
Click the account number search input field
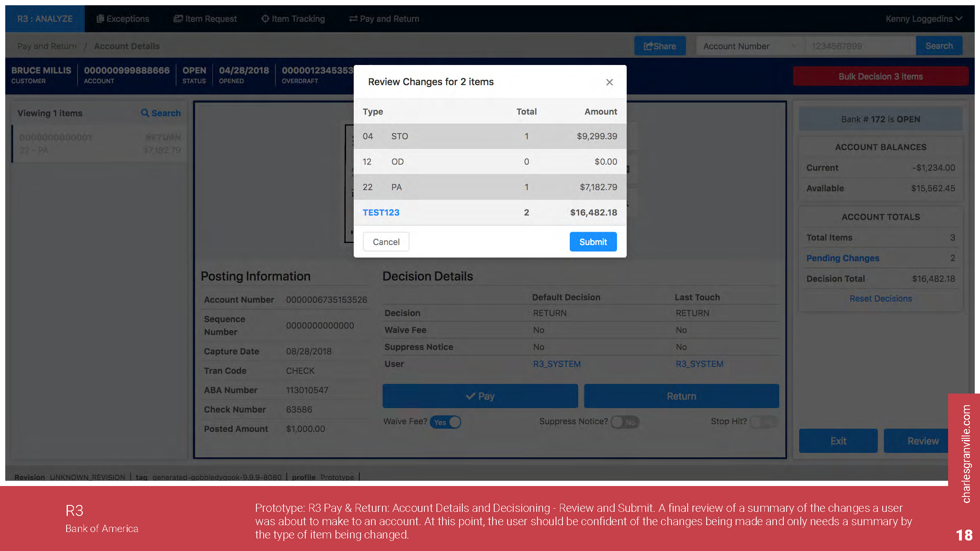click(x=860, y=46)
